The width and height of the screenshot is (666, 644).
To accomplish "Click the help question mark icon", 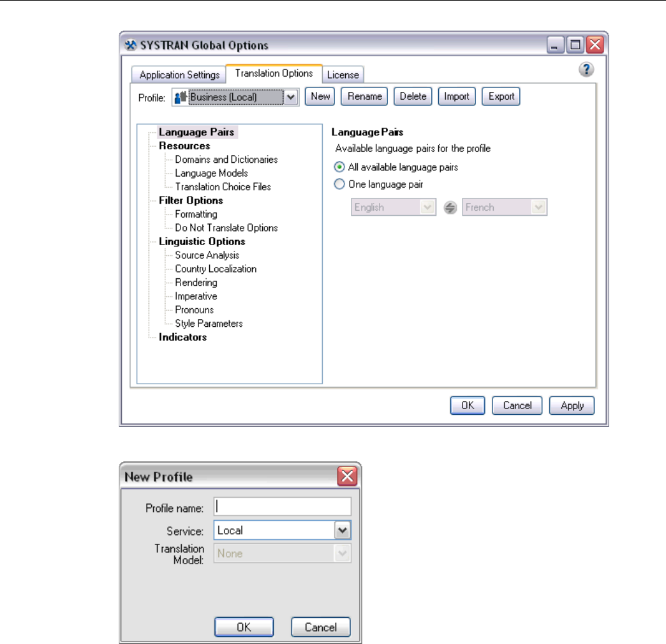I will pyautogui.click(x=586, y=70).
